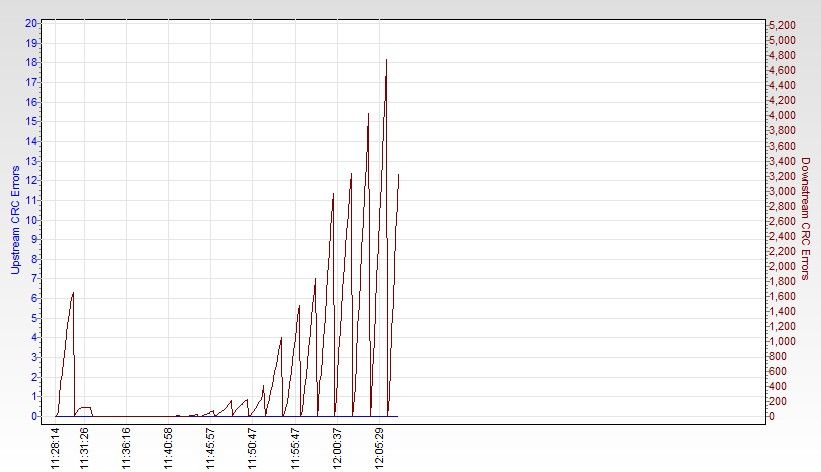Click the 5 tick on upstream axis
821x472 pixels.
pyautogui.click(x=34, y=318)
